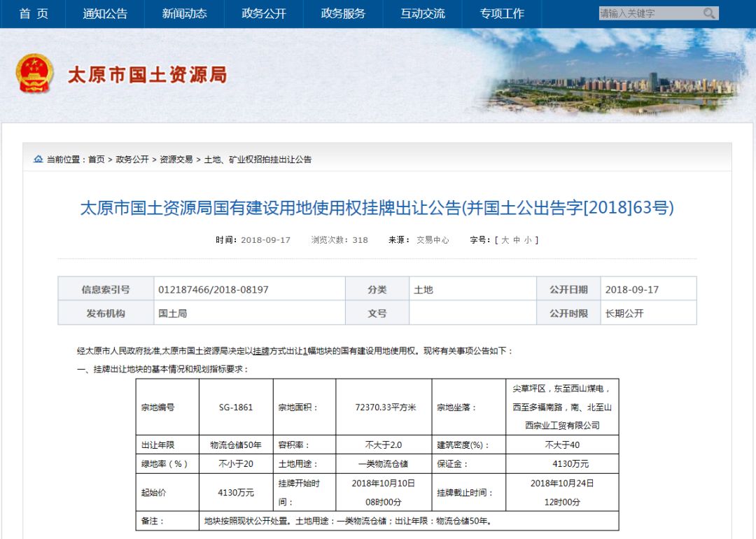Open the 通知公告 menu item
This screenshot has height=539, width=756.
(x=105, y=13)
